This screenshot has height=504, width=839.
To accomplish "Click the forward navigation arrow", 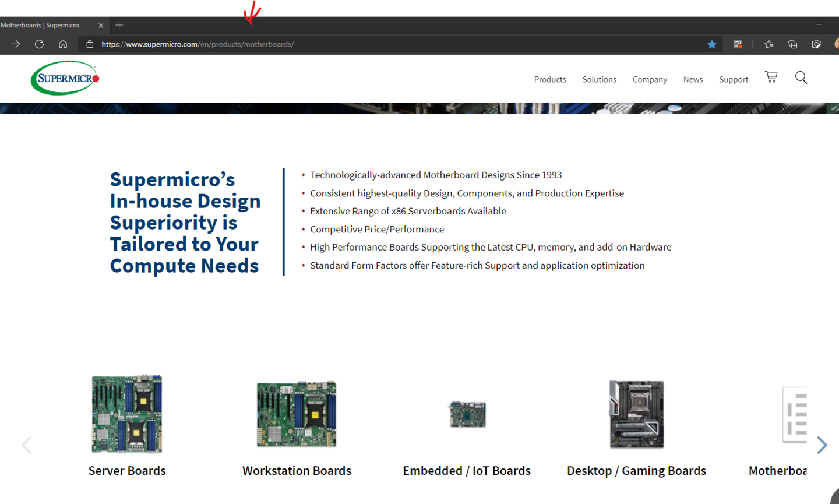I will (16, 44).
